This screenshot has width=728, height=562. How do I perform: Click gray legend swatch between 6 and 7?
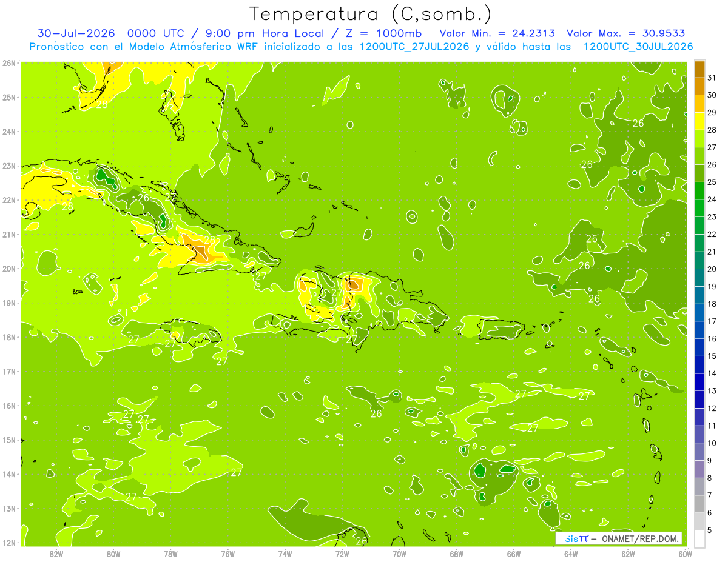click(x=699, y=504)
